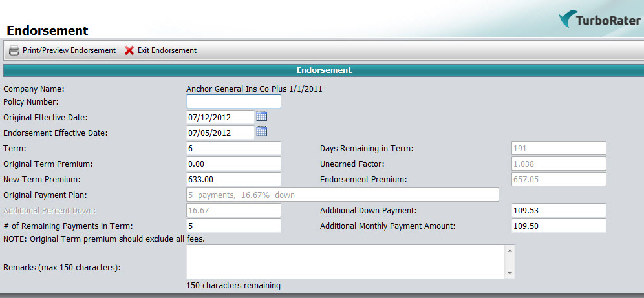Open calendar picker for Endorsement Effective Date

coord(261,132)
